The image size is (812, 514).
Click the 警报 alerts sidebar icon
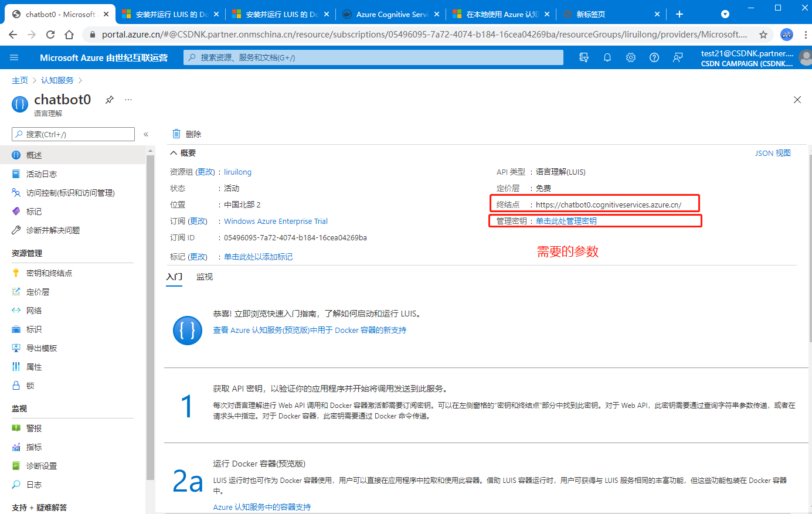click(16, 428)
